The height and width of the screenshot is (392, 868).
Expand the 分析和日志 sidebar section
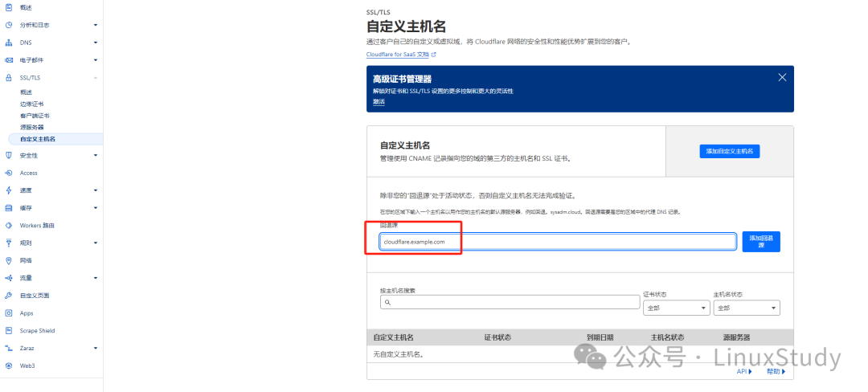click(x=96, y=25)
